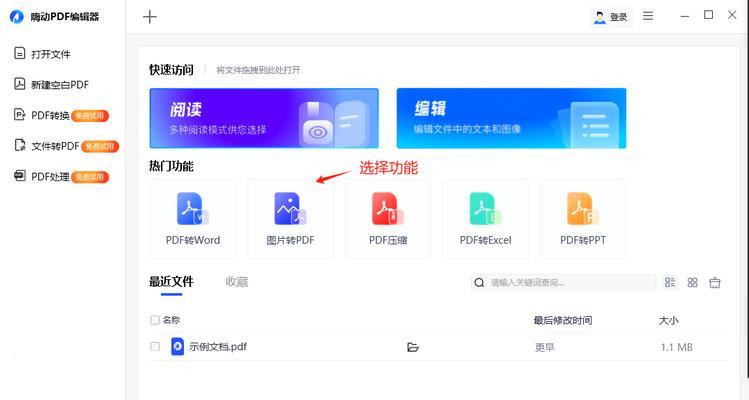The height and width of the screenshot is (400, 749).
Task: Click the PDF压缩 label text
Action: coord(388,240)
